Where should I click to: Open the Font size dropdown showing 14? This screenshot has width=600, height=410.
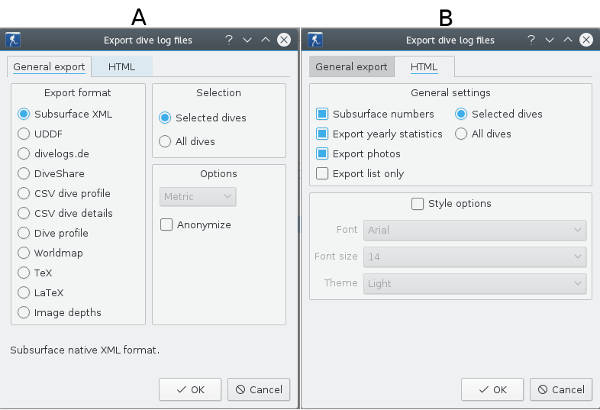(475, 257)
